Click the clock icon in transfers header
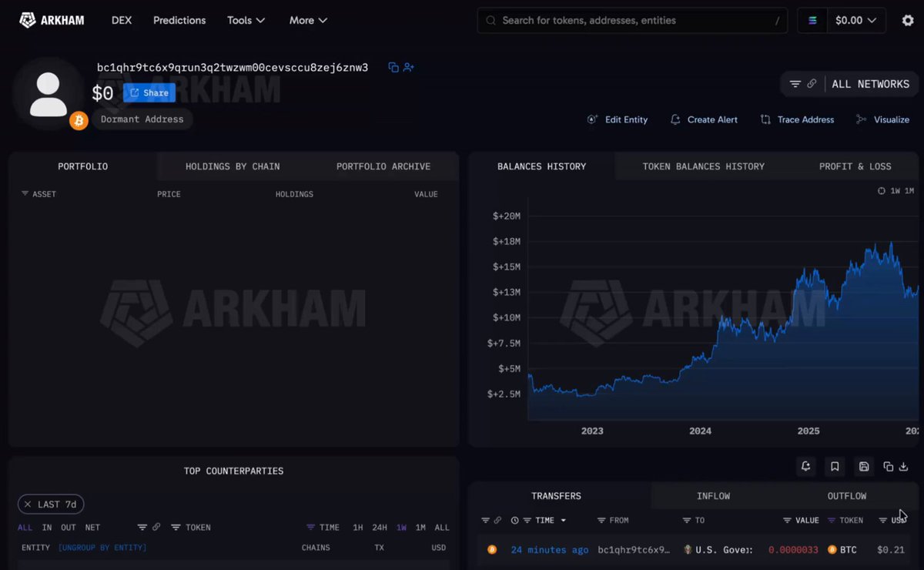Screen dimensions: 924x570 [x=514, y=521]
